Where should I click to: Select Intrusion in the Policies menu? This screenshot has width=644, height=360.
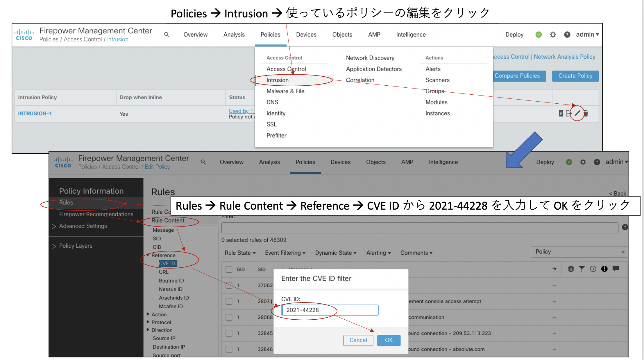click(278, 80)
